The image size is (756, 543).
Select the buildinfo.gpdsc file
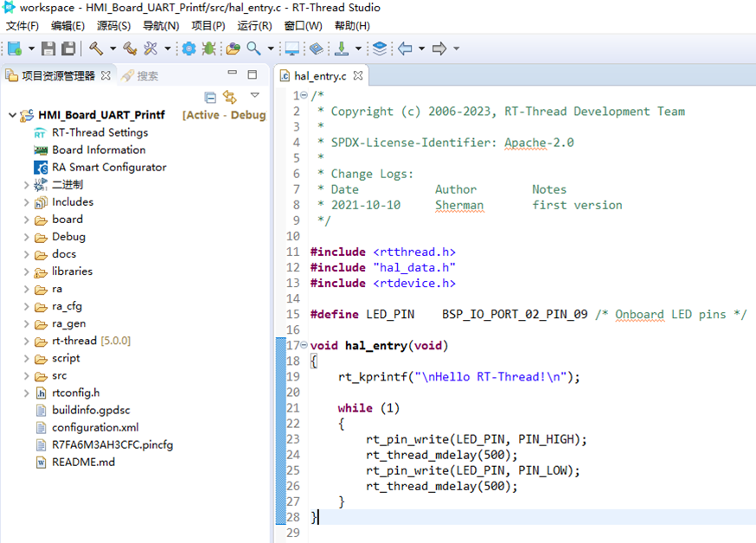pyautogui.click(x=91, y=410)
